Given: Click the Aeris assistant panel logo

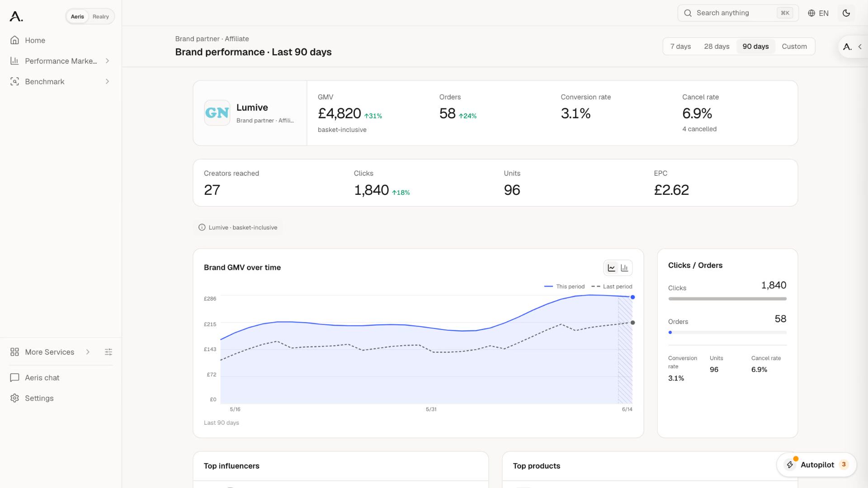Looking at the screenshot, I should (x=848, y=47).
